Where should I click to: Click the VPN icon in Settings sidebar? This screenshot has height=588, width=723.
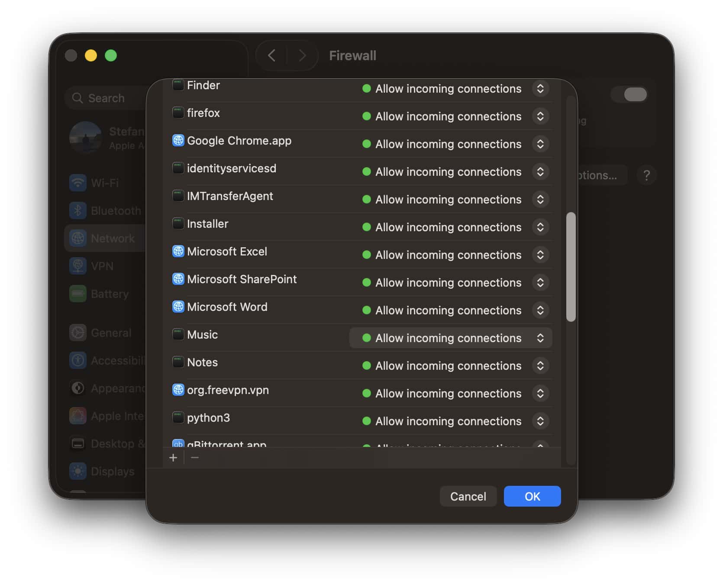78,266
